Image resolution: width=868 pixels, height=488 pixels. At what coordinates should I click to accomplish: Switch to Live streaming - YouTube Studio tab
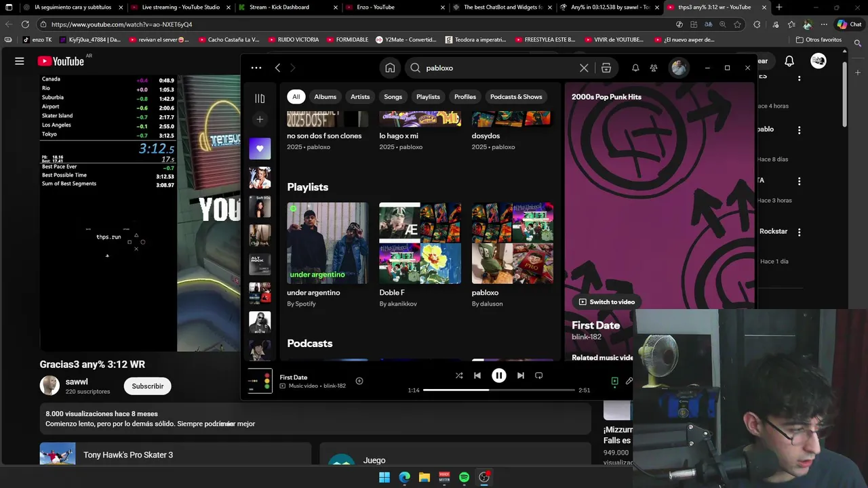tap(180, 7)
